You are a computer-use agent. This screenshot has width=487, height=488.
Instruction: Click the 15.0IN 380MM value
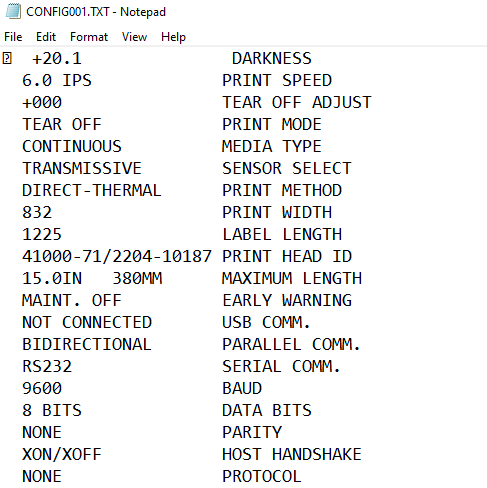(92, 279)
